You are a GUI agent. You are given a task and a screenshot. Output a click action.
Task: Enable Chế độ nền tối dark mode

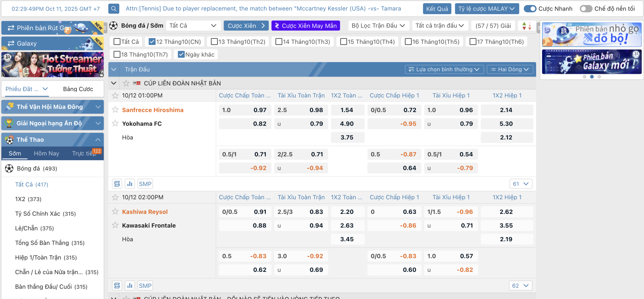point(586,9)
